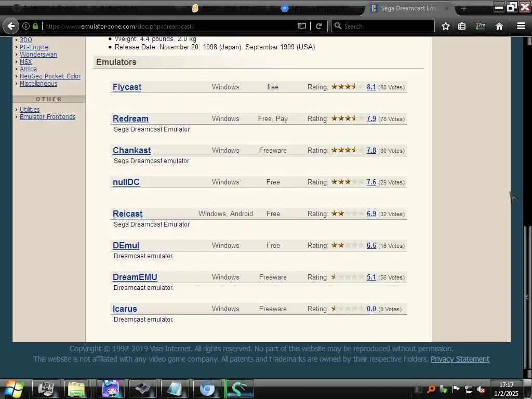
Task: Open Utilities under Other section
Action: [30, 109]
